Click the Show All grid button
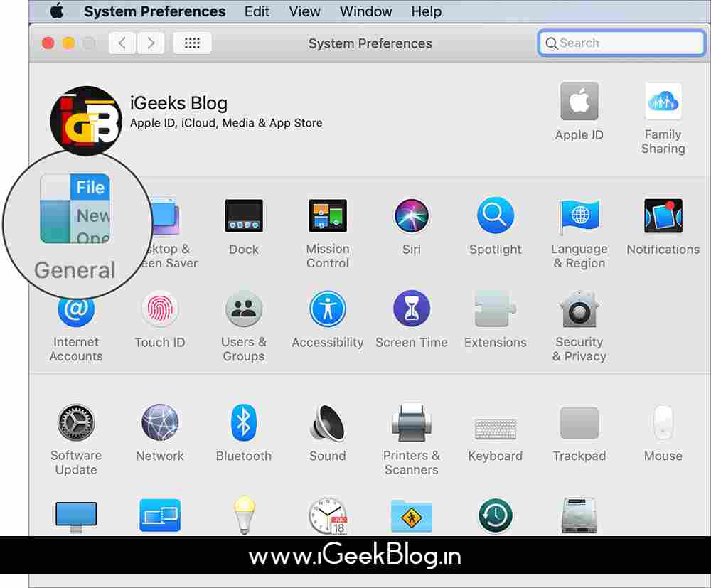Viewport: 711px width, 588px height. tap(192, 43)
